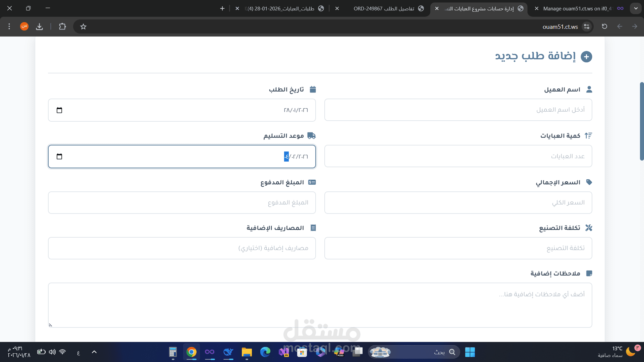The image size is (644, 362).
Task: Show hidden system tray icons chevron
Action: pyautogui.click(x=94, y=352)
